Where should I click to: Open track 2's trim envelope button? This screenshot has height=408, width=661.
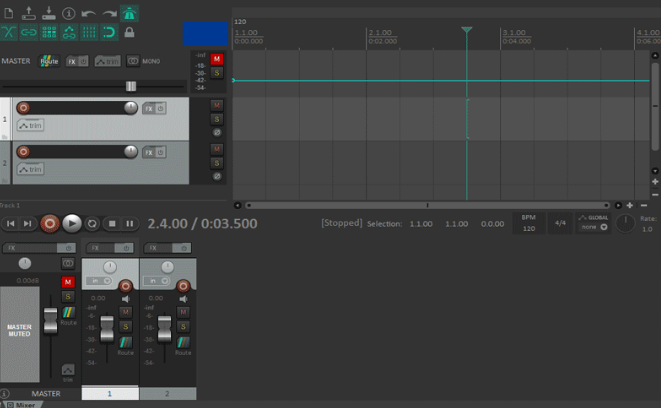[30, 169]
